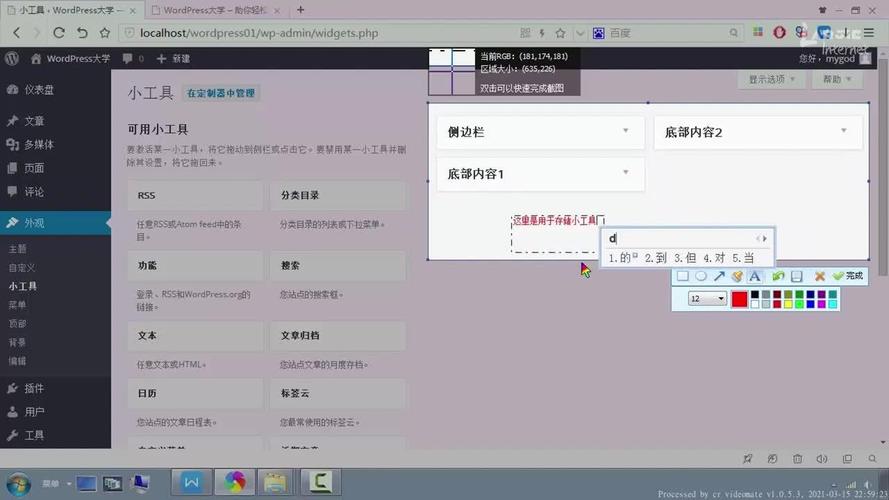
Task: Click the browser reload button
Action: pyautogui.click(x=59, y=33)
